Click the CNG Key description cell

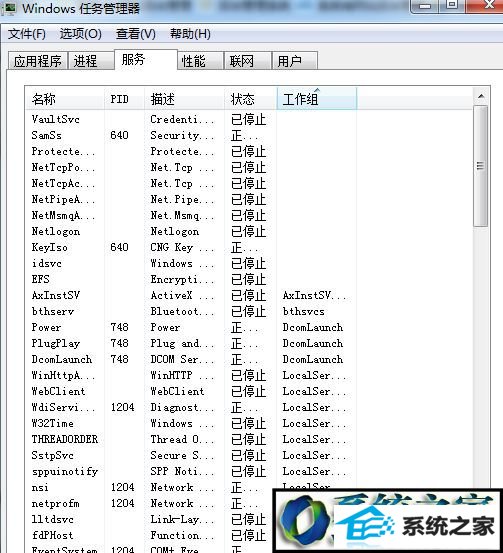(182, 248)
